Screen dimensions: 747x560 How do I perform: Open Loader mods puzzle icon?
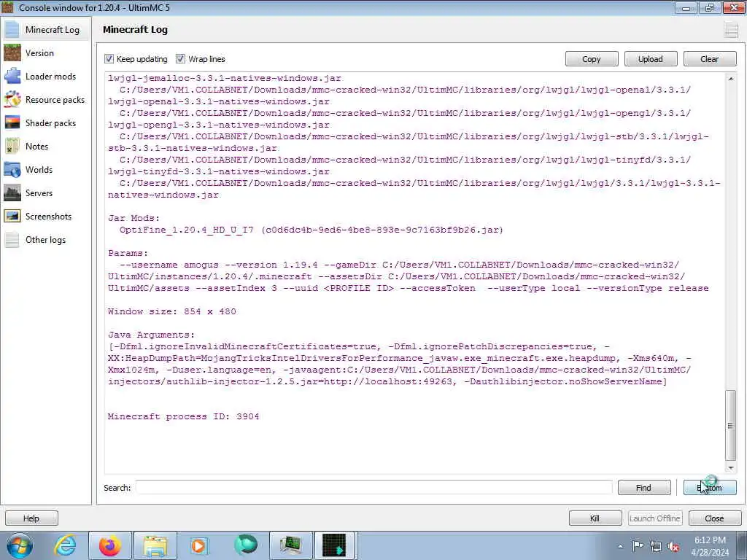pos(12,76)
